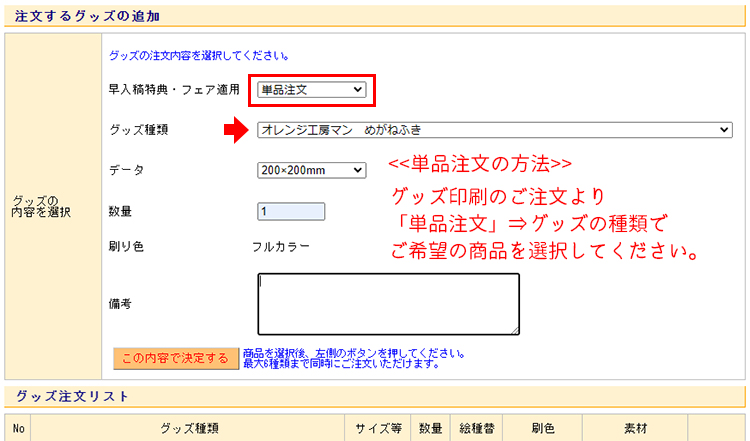Click the 素材 column header

(635, 429)
